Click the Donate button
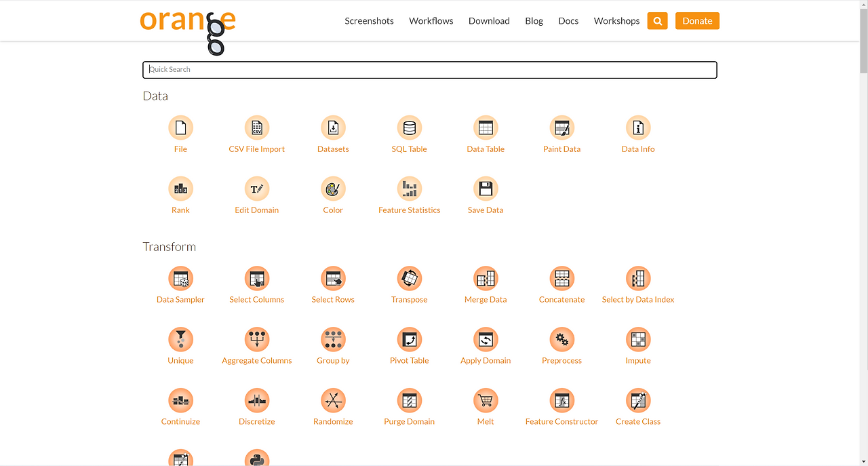The width and height of the screenshot is (868, 466). click(697, 21)
